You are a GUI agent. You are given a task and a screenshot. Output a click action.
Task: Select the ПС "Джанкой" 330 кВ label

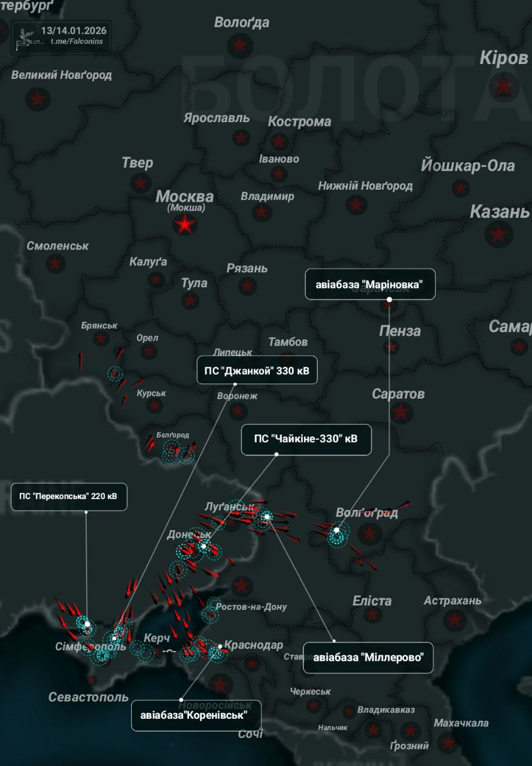257,370
